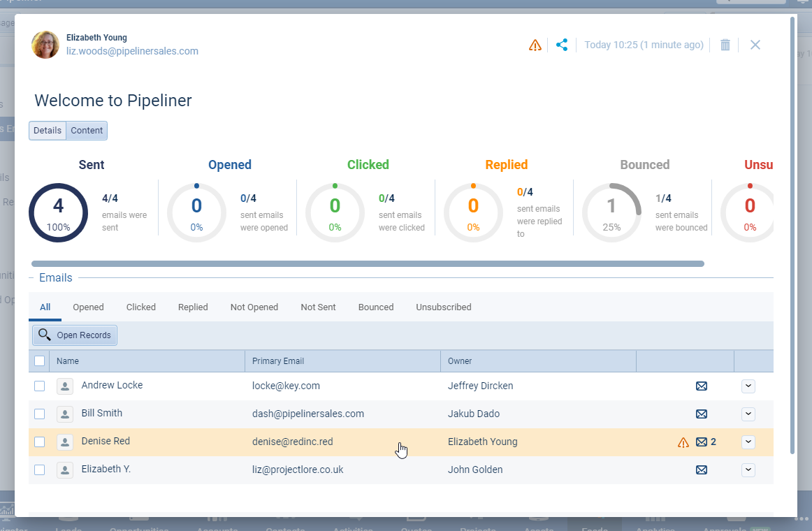
Task: Check the Bill Smith row checkbox
Action: click(39, 414)
